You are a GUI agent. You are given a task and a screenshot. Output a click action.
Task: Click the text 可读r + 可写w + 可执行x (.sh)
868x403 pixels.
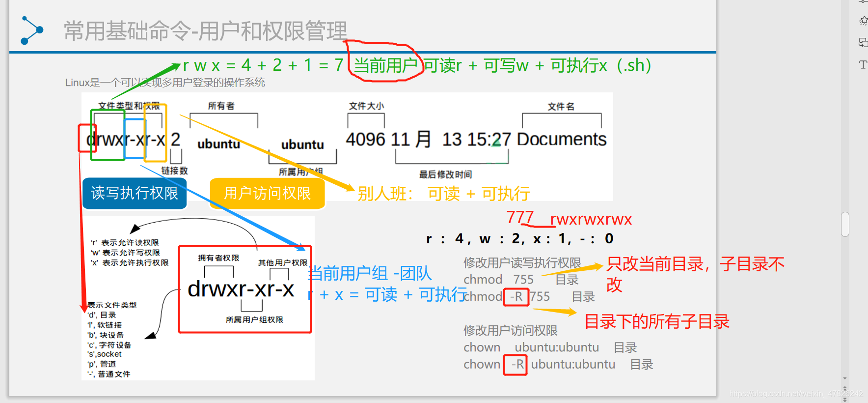coord(537,65)
